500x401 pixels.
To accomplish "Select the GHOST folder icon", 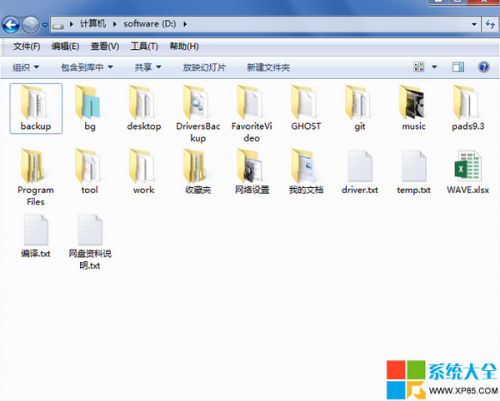I will (304, 102).
